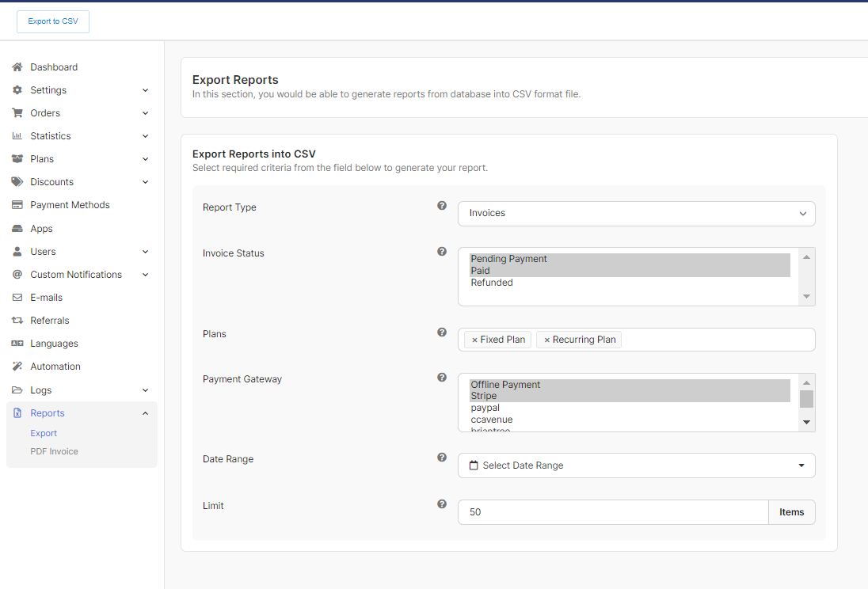Expand the Custom Notifications submenu chevron
Viewport: 868px width, 589px height.
point(145,275)
